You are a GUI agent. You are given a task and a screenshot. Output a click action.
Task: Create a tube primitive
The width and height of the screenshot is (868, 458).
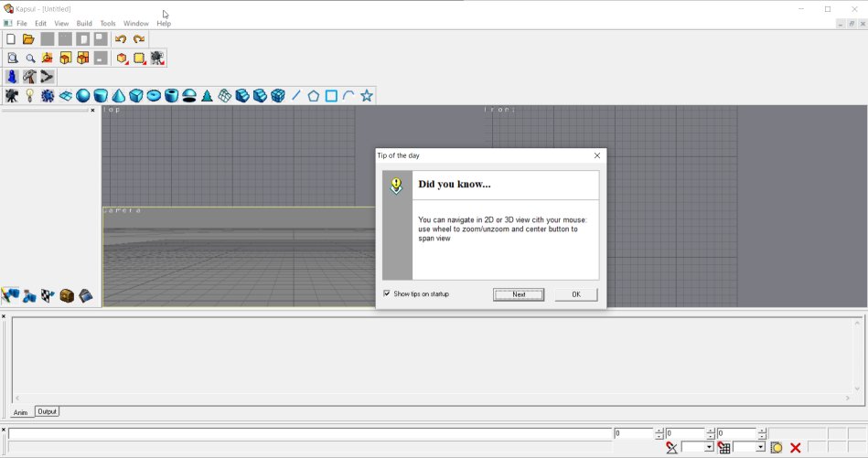pos(172,96)
